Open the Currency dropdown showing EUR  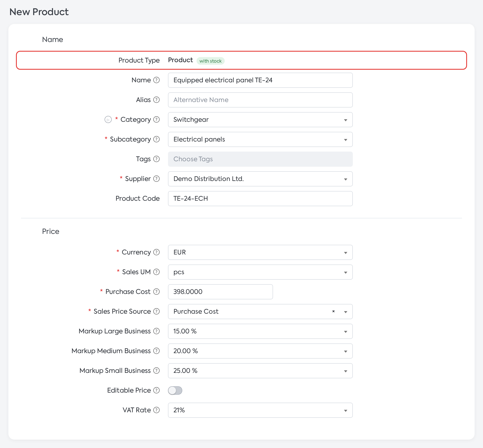260,252
